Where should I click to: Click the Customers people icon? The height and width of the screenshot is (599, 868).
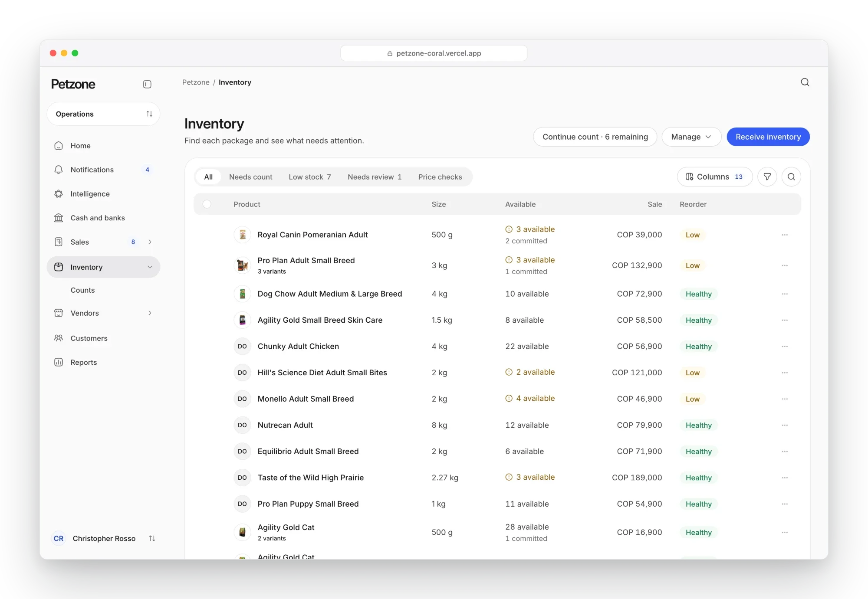pos(59,338)
